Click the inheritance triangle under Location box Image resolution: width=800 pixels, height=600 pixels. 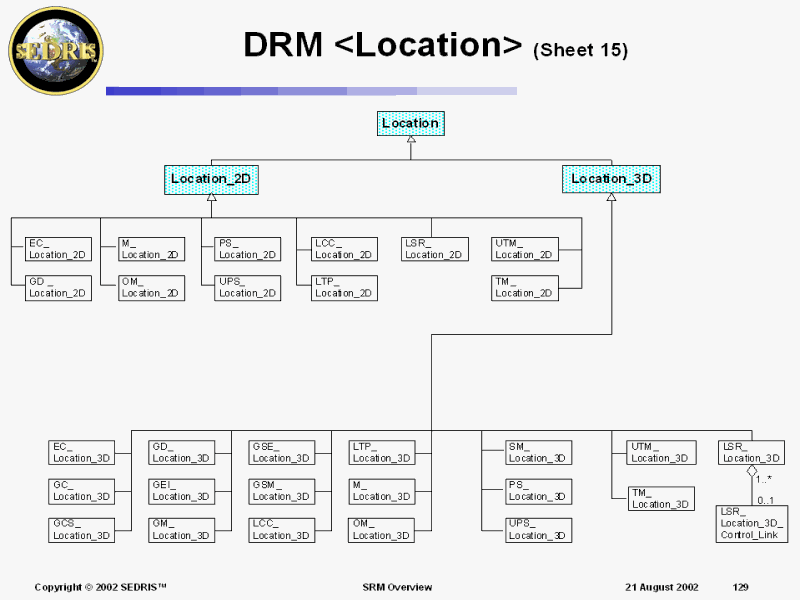pyautogui.click(x=410, y=140)
